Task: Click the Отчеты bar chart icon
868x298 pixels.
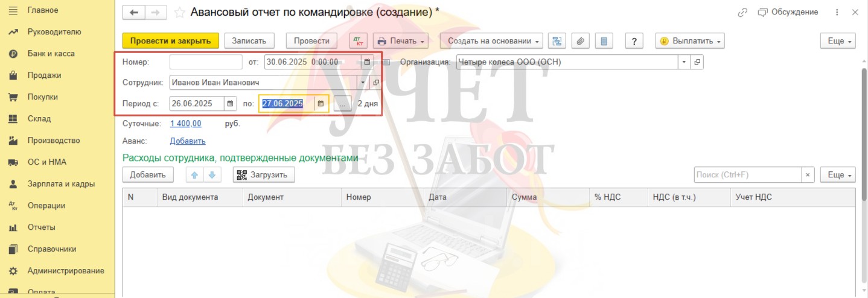Action: click(x=13, y=227)
